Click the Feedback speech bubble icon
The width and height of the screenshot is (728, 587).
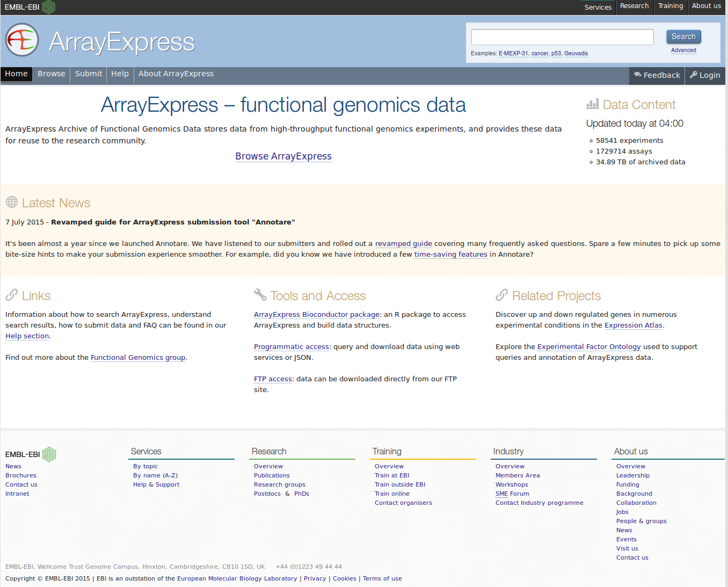coord(637,75)
